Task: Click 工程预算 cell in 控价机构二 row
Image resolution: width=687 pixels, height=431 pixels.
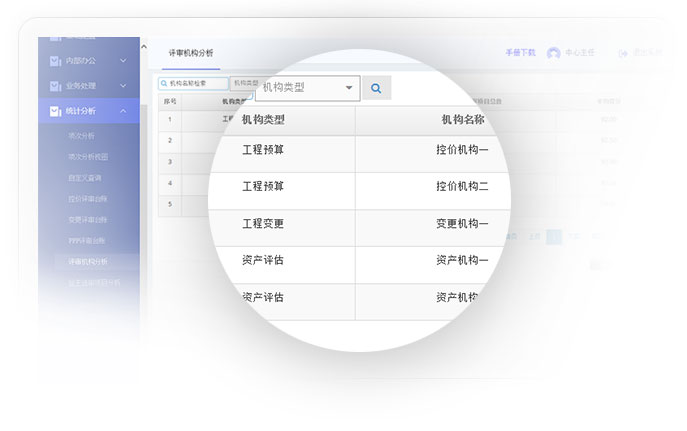Action: coord(263,187)
